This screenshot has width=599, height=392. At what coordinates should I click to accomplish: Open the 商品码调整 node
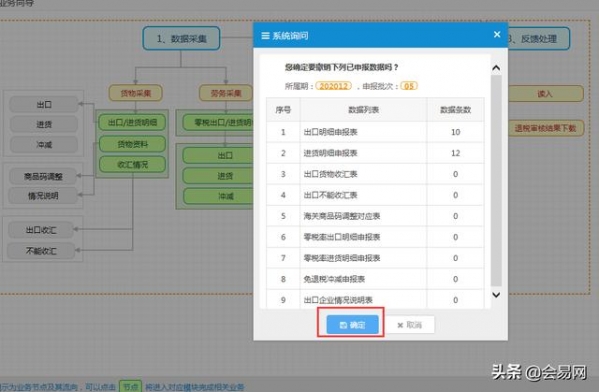[43, 177]
